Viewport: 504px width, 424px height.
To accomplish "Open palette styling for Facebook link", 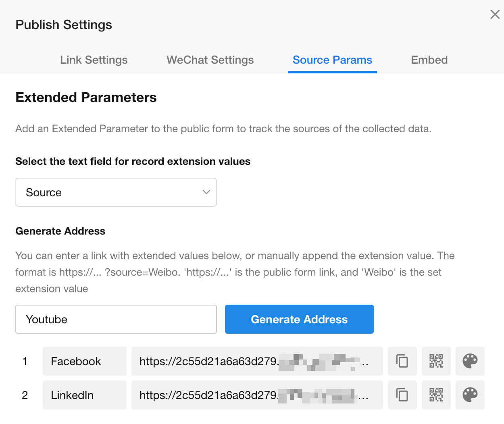I will 470,361.
